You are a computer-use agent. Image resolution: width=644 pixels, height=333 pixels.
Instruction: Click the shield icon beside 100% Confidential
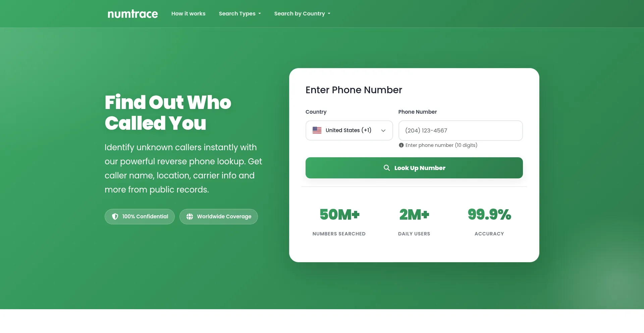(115, 217)
